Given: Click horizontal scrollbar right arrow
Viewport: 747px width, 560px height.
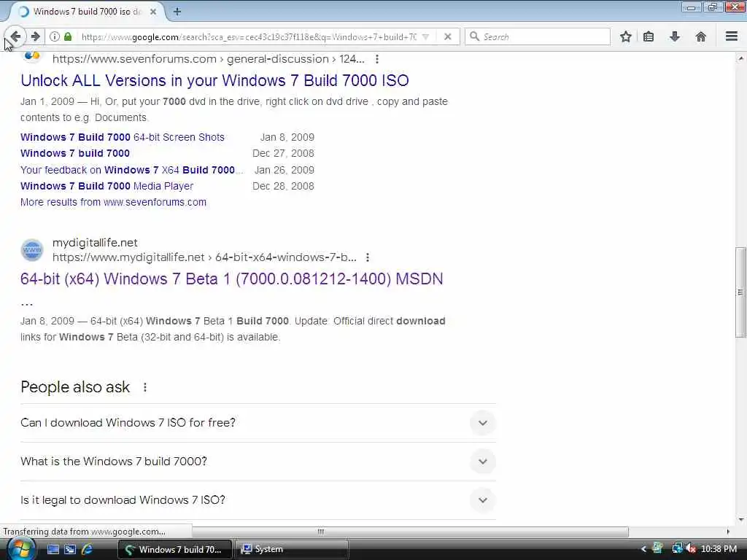Looking at the screenshot, I should point(727,532).
